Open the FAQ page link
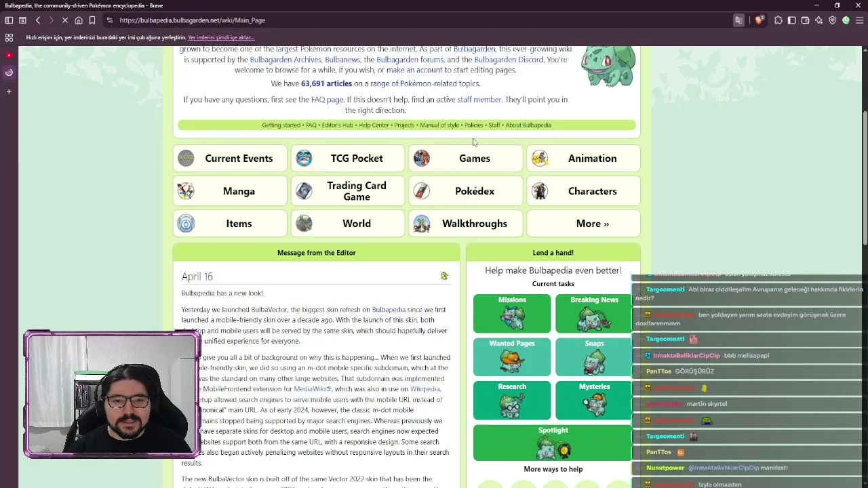This screenshot has width=868, height=488. (x=327, y=100)
